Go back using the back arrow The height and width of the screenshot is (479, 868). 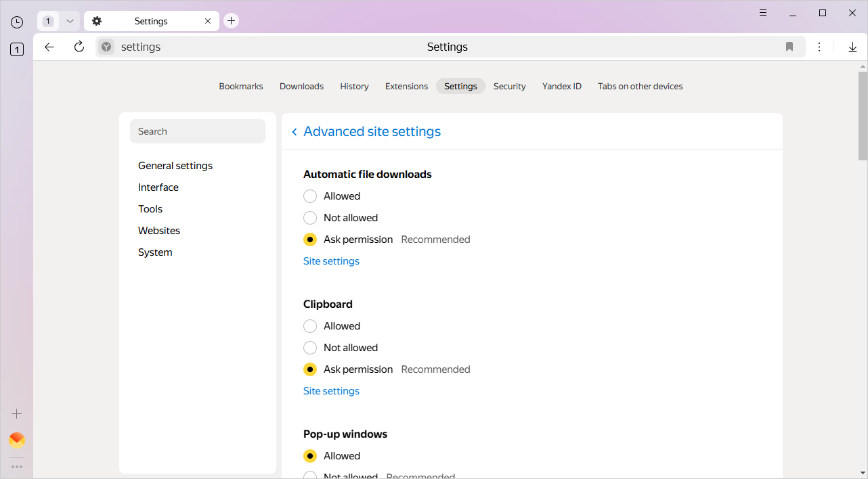(49, 47)
